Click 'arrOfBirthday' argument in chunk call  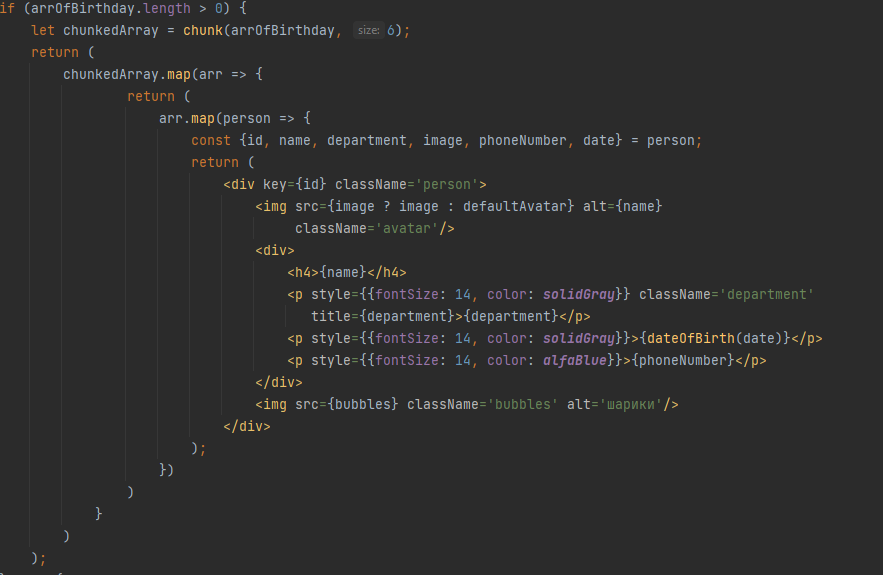click(x=283, y=30)
